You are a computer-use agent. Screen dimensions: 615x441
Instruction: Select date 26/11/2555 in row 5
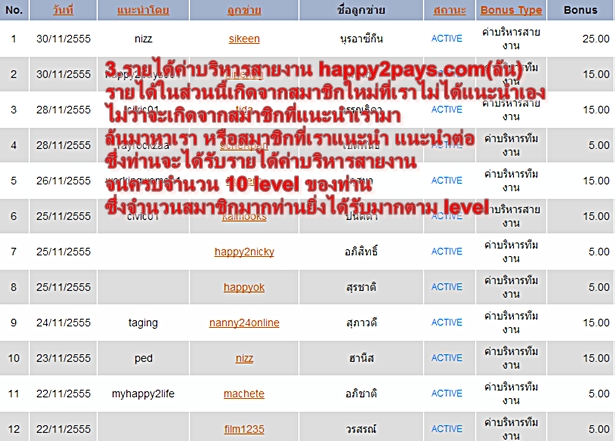pyautogui.click(x=63, y=180)
